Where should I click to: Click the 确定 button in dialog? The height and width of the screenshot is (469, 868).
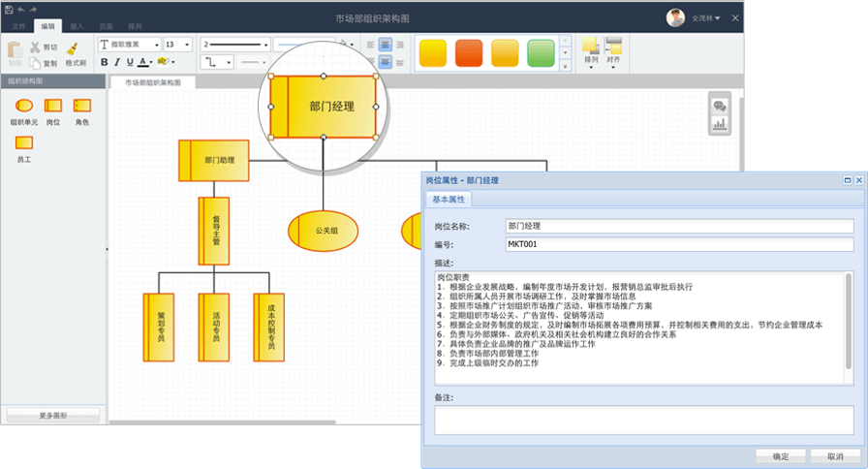780,455
